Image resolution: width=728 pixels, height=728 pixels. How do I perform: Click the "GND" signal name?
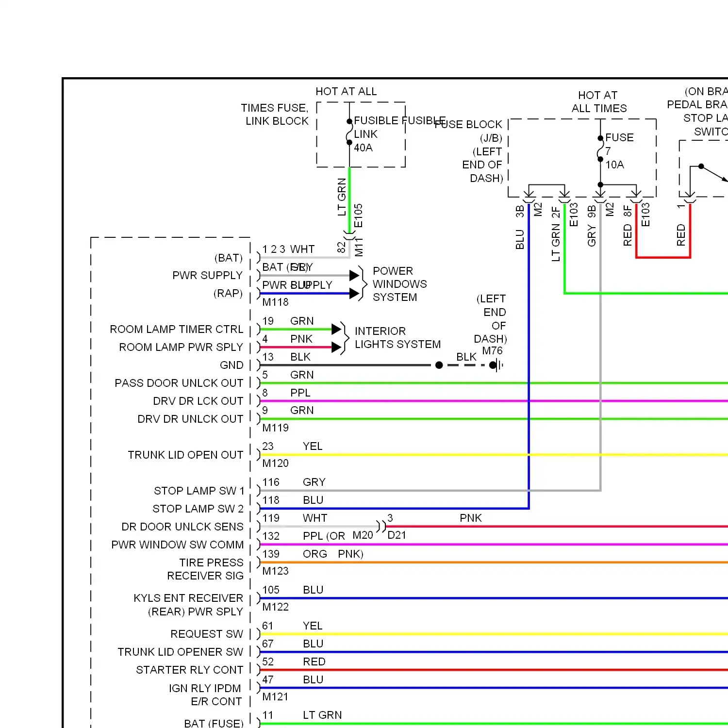pos(232,365)
